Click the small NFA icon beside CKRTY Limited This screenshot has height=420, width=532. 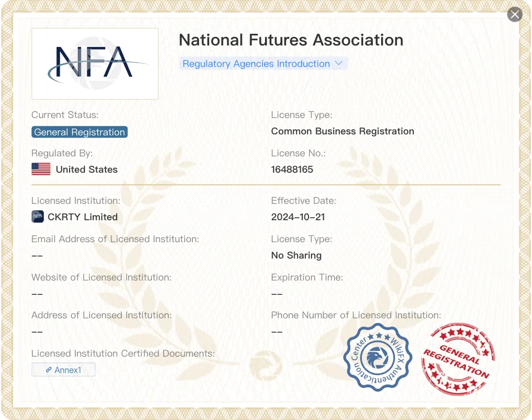tap(38, 216)
